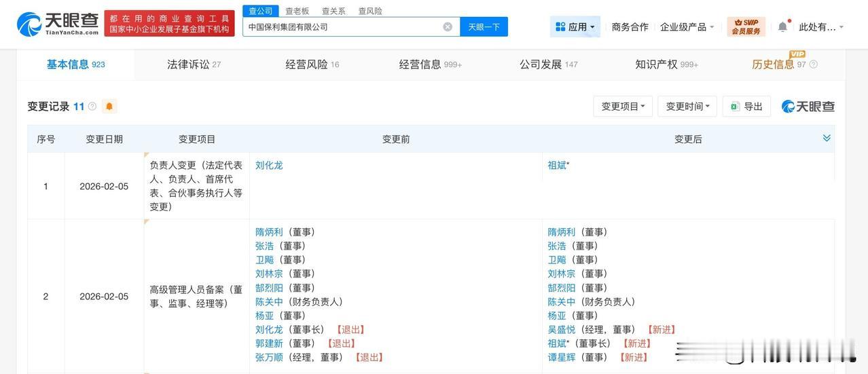Switch to the 知识产权 tab
The height and width of the screenshot is (374, 868).
(x=667, y=64)
